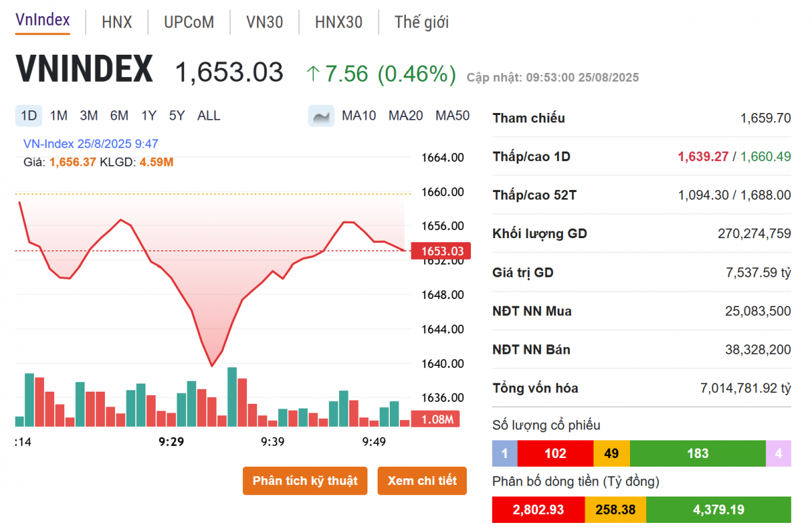This screenshot has height=531, width=812.
Task: Select the 6M time range
Action: 119,116
